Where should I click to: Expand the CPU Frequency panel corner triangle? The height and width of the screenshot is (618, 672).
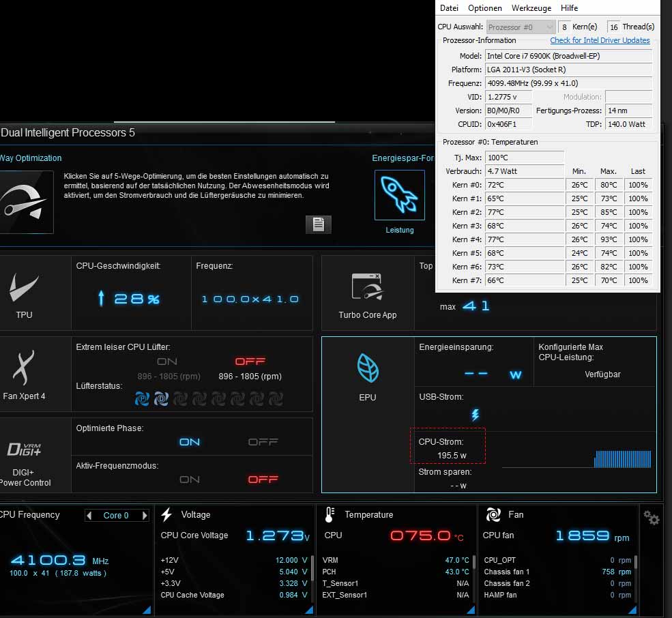click(x=147, y=610)
